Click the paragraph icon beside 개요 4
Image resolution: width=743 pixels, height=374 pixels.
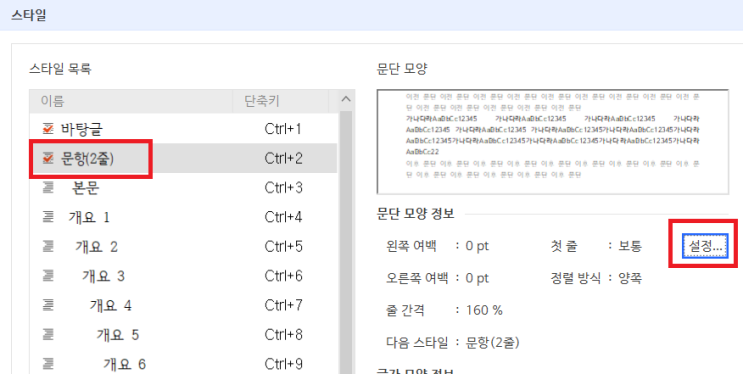(x=48, y=305)
